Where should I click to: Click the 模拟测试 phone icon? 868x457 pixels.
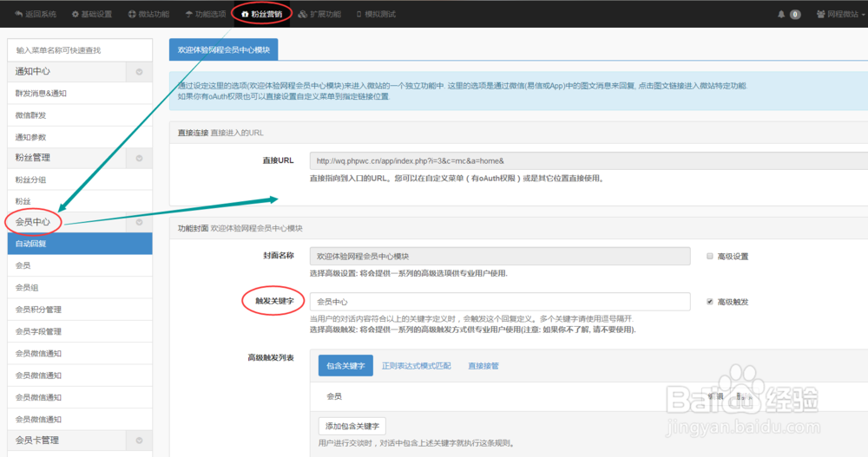pos(358,14)
